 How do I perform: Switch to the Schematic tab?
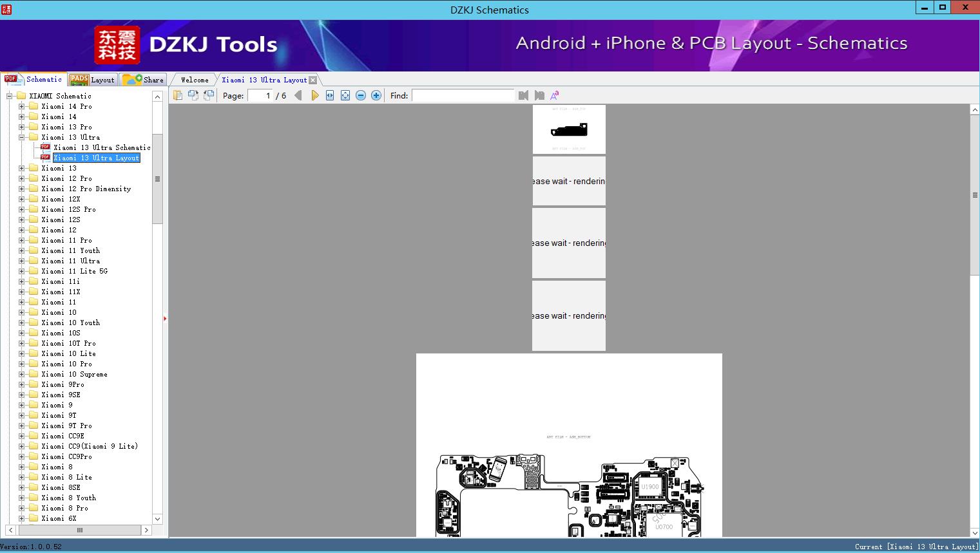(33, 79)
